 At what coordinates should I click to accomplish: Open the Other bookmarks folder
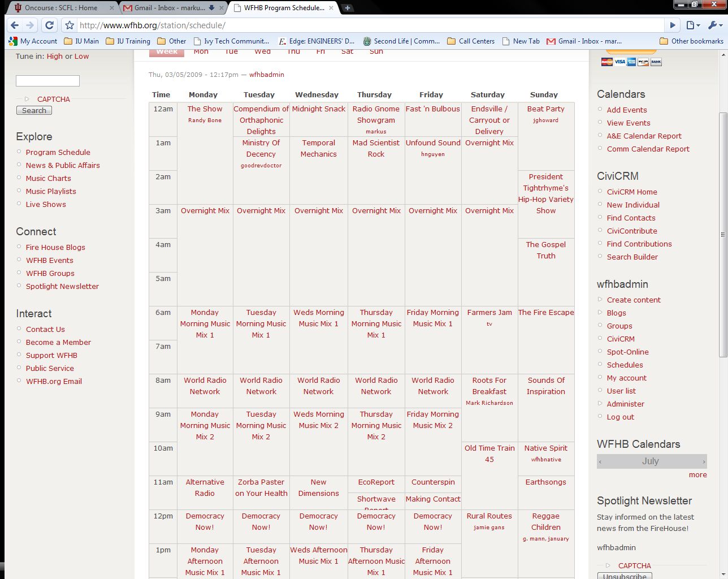pyautogui.click(x=691, y=41)
